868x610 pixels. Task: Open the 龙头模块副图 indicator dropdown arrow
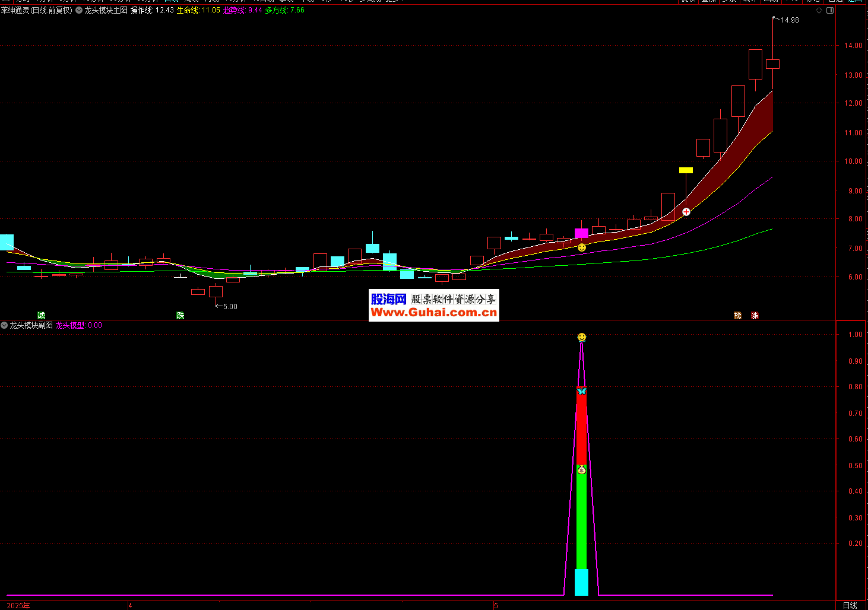coord(4,325)
